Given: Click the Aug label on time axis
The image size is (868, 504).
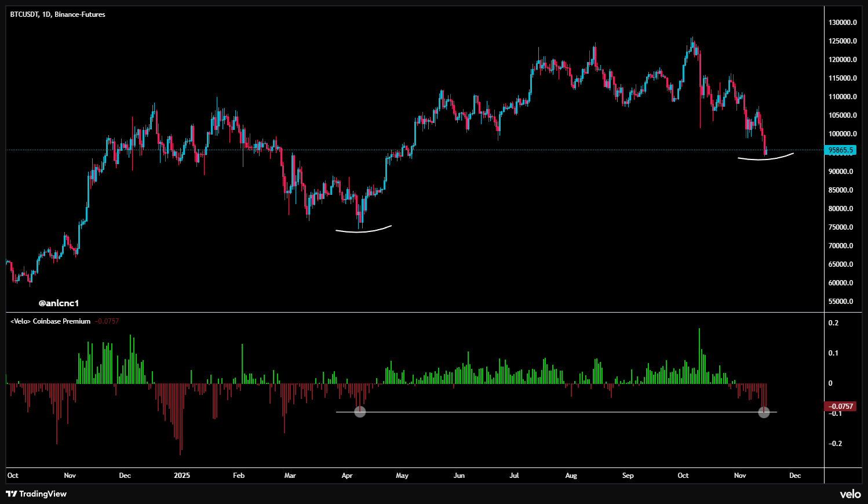Looking at the screenshot, I should (571, 476).
